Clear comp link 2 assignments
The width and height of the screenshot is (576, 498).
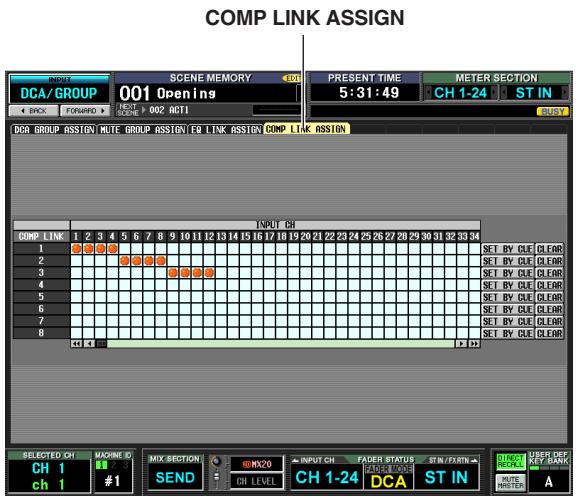(549, 261)
